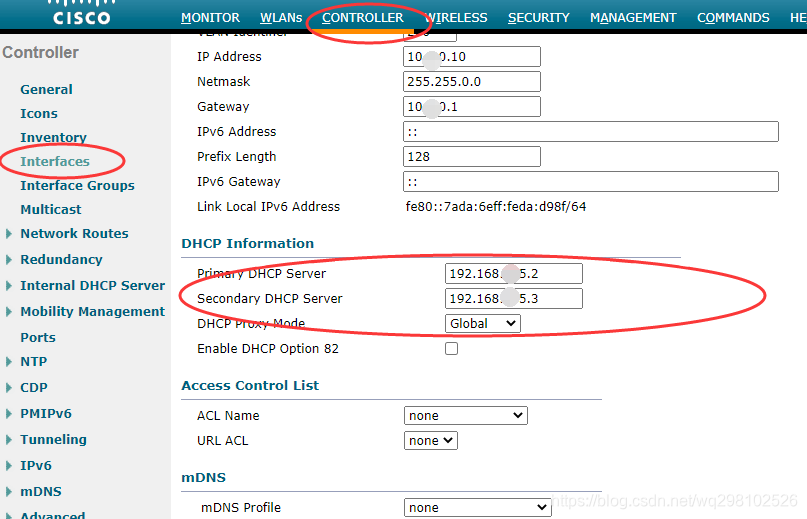The height and width of the screenshot is (519, 807).
Task: Go to the MANAGEMENT tab
Action: 633,18
